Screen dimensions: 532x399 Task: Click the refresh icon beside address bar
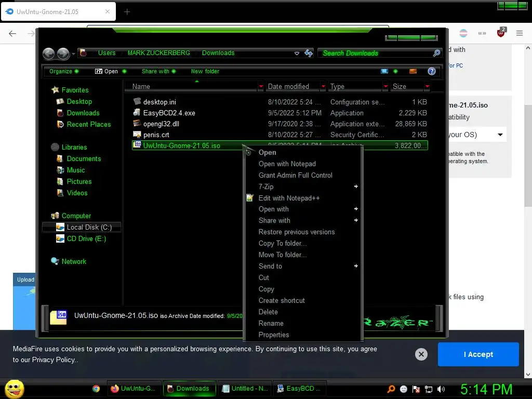coord(309,53)
